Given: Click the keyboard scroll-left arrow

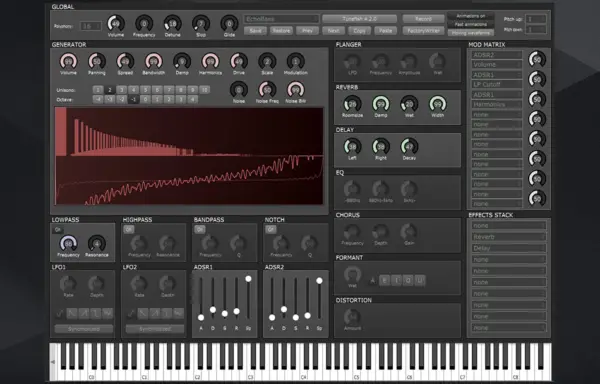Looking at the screenshot, I should [x=53, y=362].
